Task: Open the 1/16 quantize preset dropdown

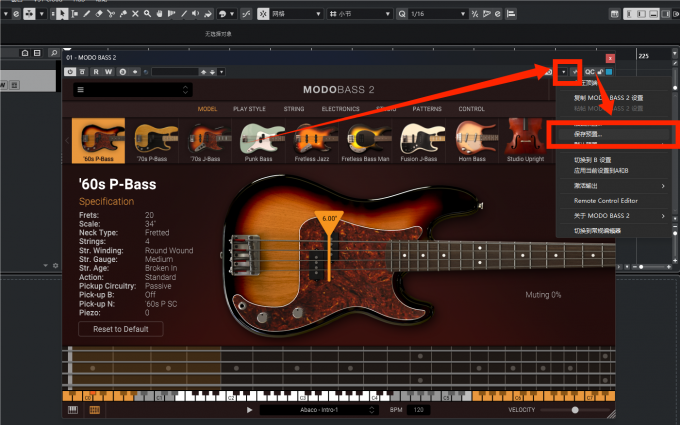Action: click(438, 14)
